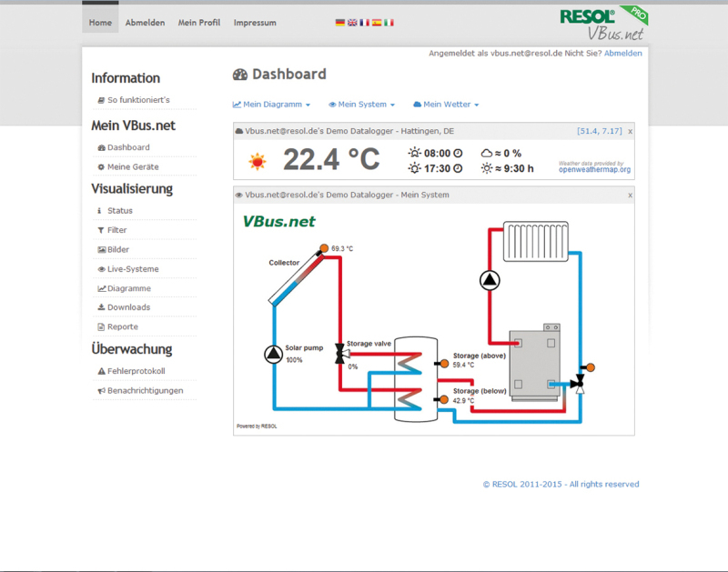
Task: Click the heating circuit pump symbol
Action: [490, 280]
